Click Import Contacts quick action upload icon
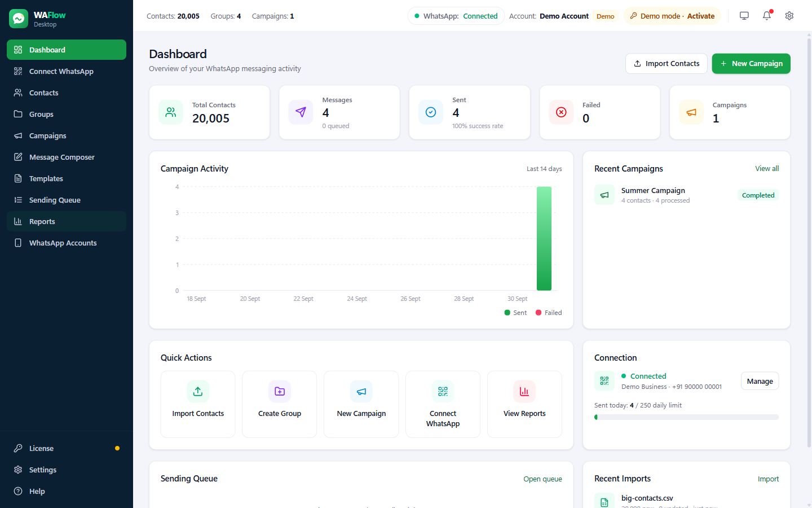The width and height of the screenshot is (812, 508). point(198,391)
